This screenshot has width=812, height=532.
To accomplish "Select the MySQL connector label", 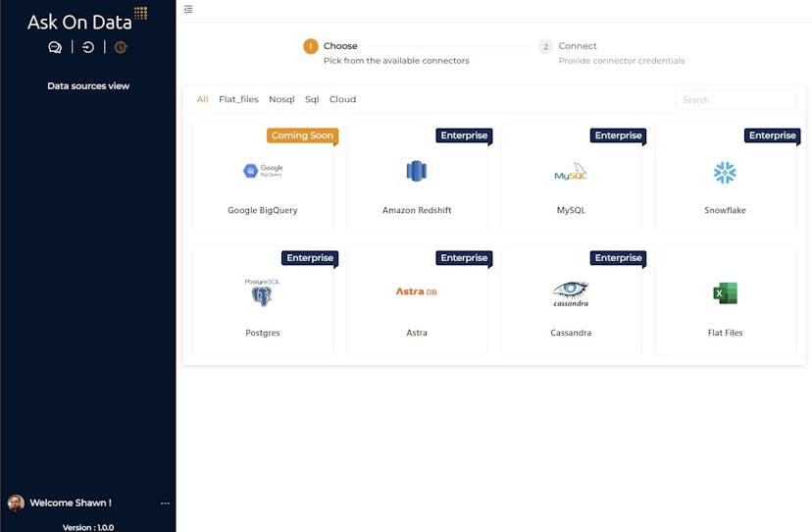I will tap(571, 210).
